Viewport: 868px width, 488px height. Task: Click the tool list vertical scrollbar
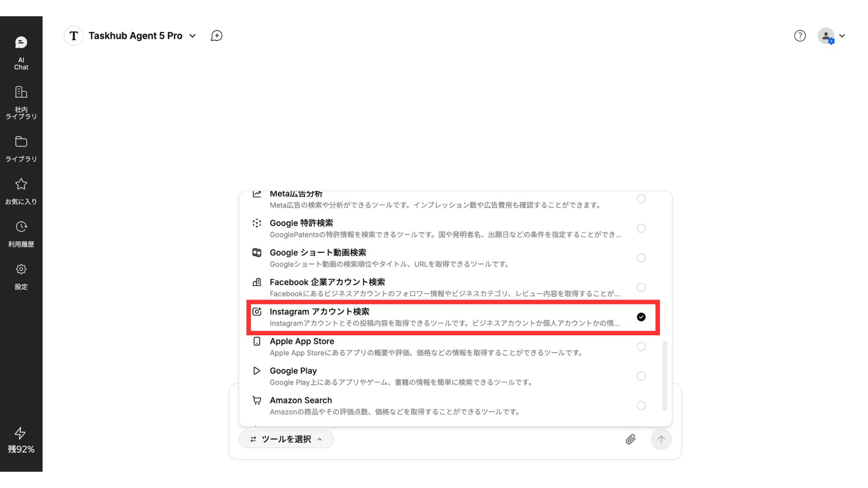click(665, 375)
